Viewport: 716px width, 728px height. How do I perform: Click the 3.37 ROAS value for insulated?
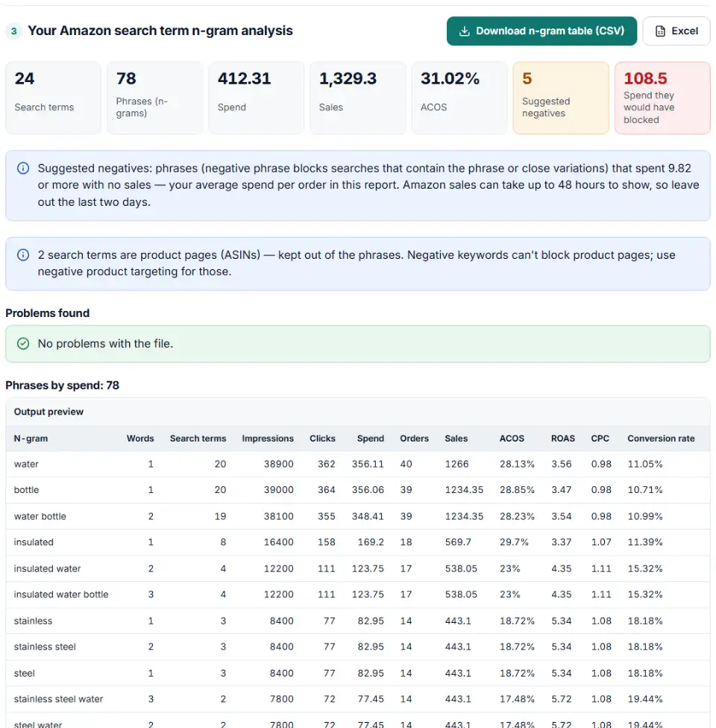562,542
